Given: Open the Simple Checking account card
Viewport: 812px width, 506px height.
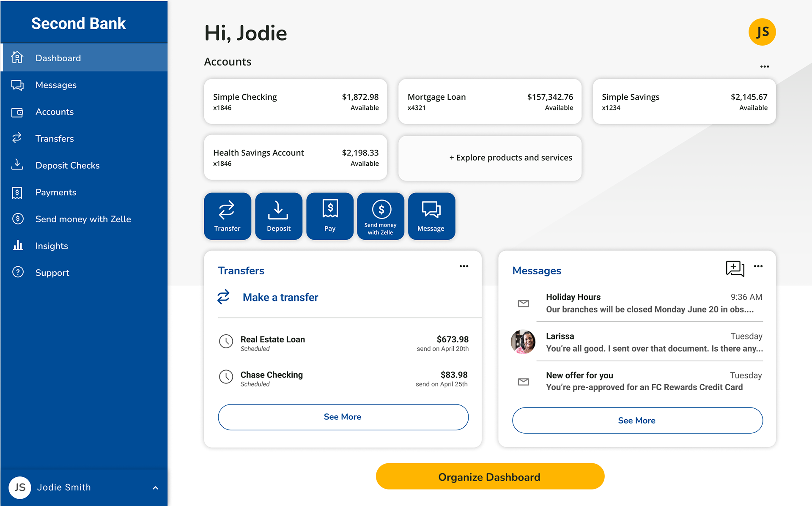Looking at the screenshot, I should click(295, 101).
